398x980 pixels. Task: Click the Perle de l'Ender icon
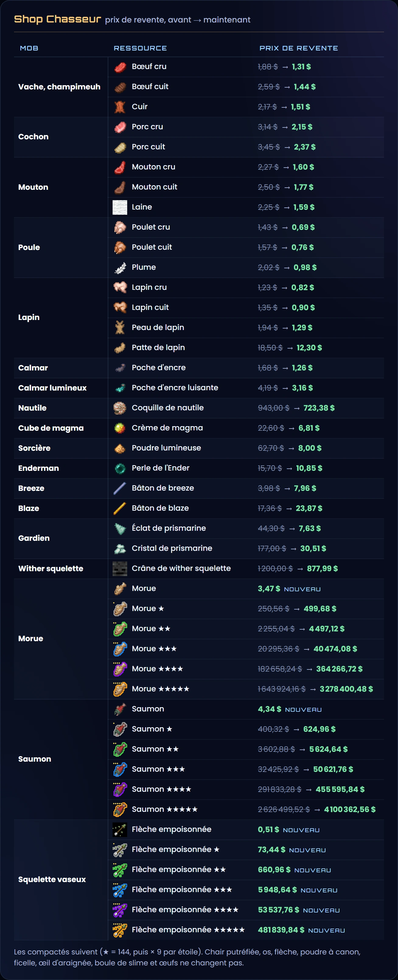pyautogui.click(x=120, y=468)
